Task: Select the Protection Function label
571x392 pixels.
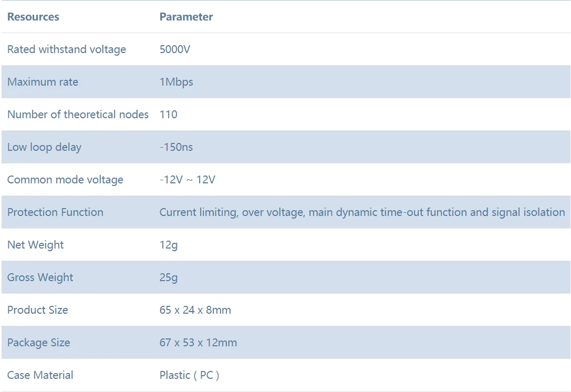Action: click(55, 212)
